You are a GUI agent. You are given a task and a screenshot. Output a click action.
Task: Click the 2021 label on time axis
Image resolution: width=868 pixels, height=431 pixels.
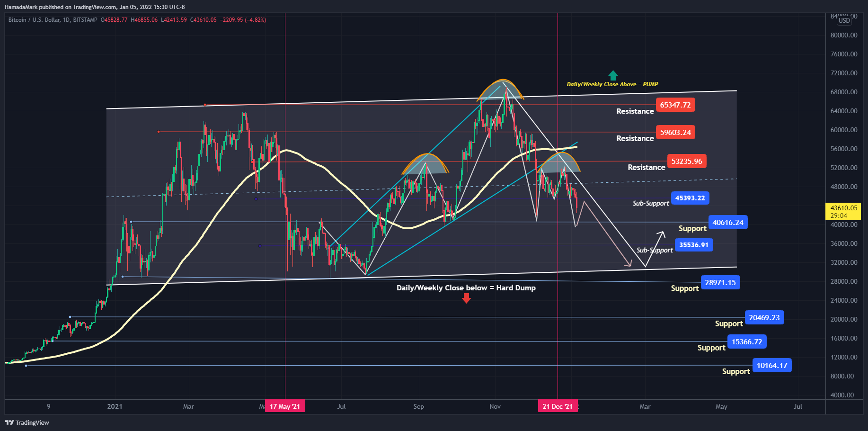(115, 406)
